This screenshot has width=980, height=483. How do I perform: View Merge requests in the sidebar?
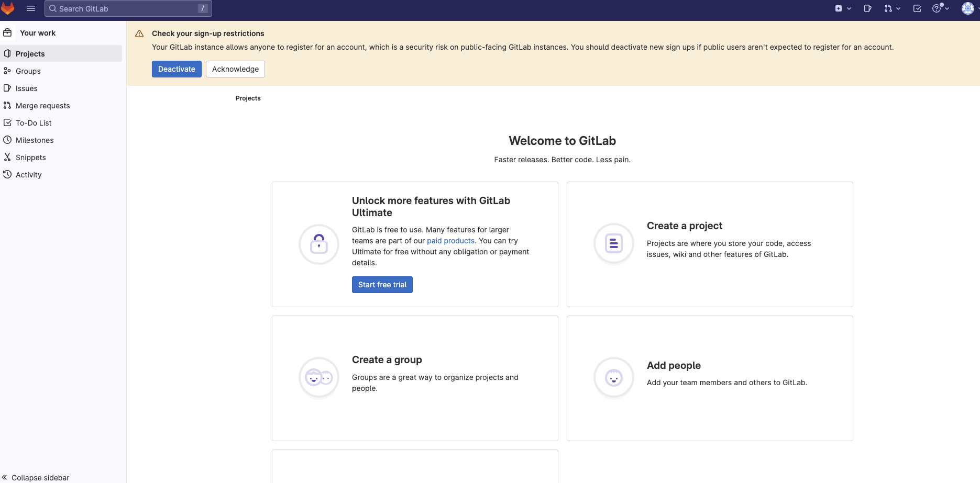click(43, 105)
